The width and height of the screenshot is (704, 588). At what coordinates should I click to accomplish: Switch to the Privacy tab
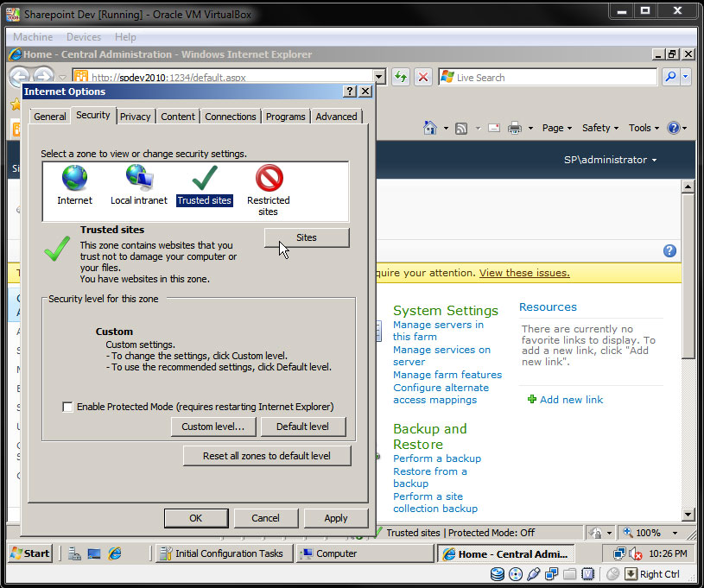[x=135, y=117]
